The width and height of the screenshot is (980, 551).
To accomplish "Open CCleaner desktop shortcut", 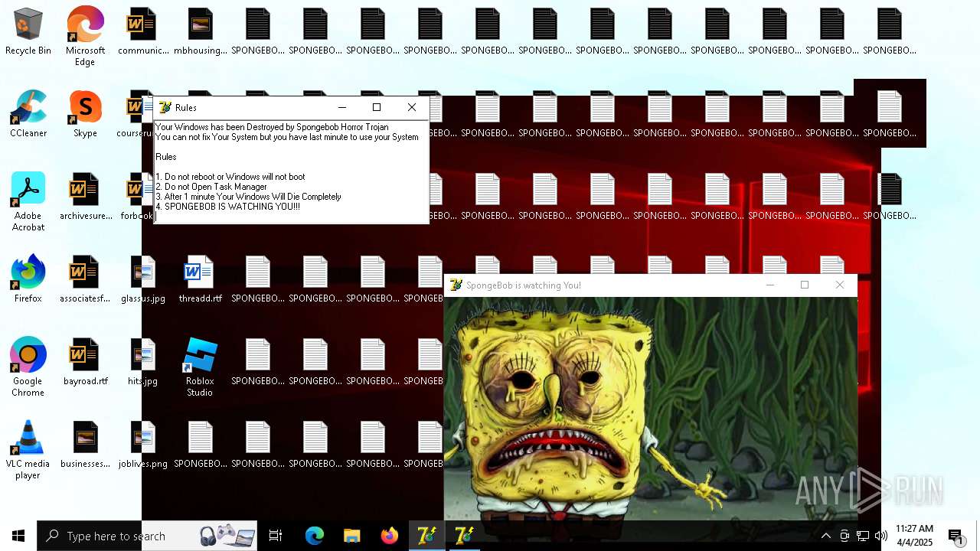I will pos(28,115).
